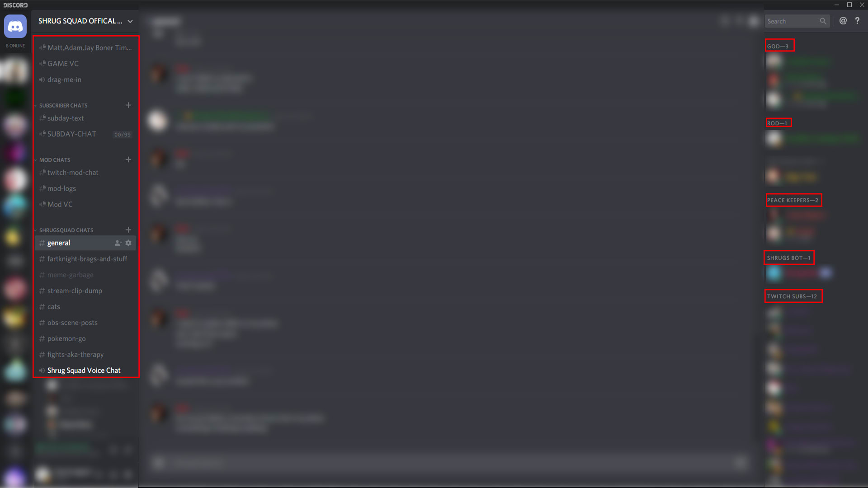Open the search bar in the top right
Screen dimensions: 868x488
796,21
